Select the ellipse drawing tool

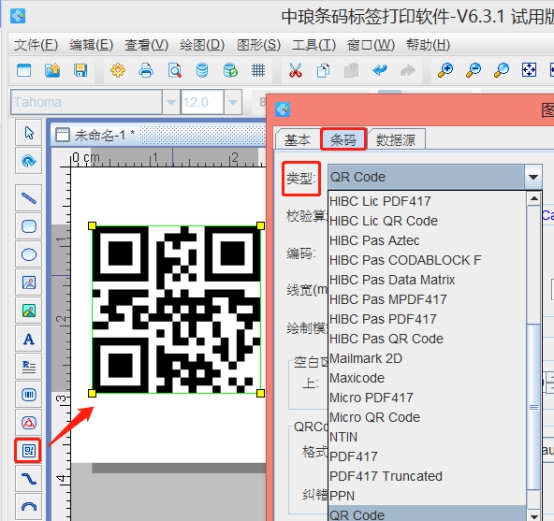pos(29,254)
